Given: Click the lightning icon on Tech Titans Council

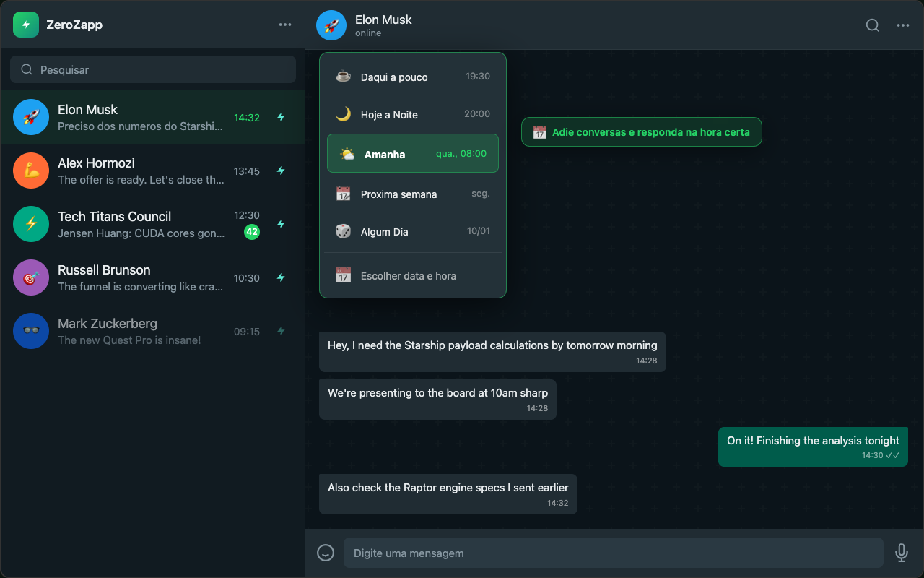Looking at the screenshot, I should click(x=281, y=225).
